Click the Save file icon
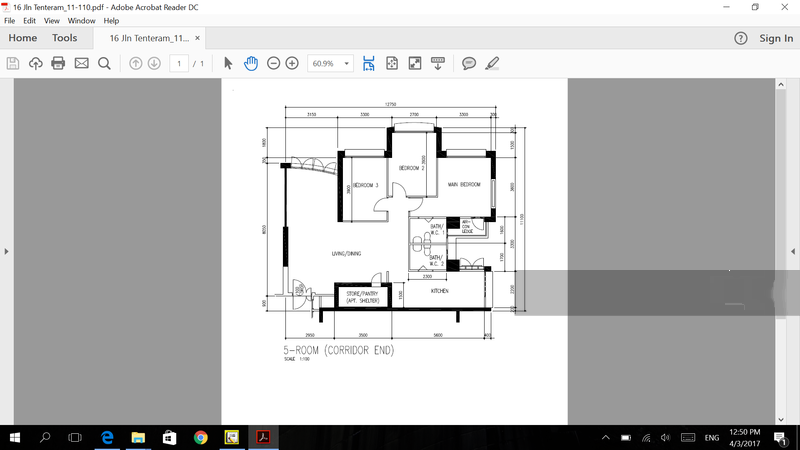 click(13, 63)
